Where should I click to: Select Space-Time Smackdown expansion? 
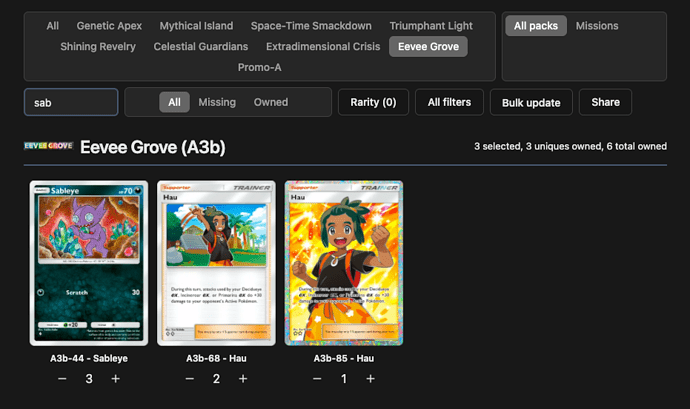pyautogui.click(x=311, y=26)
